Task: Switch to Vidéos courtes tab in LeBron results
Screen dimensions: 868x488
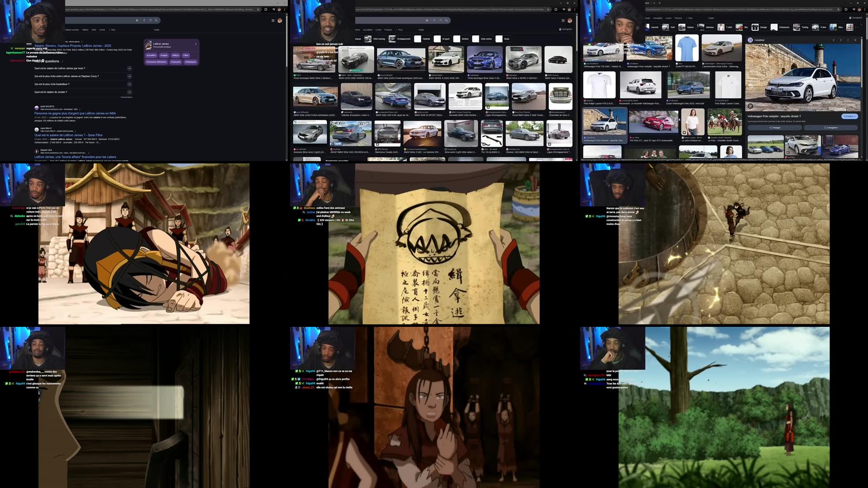Action: coord(71,30)
